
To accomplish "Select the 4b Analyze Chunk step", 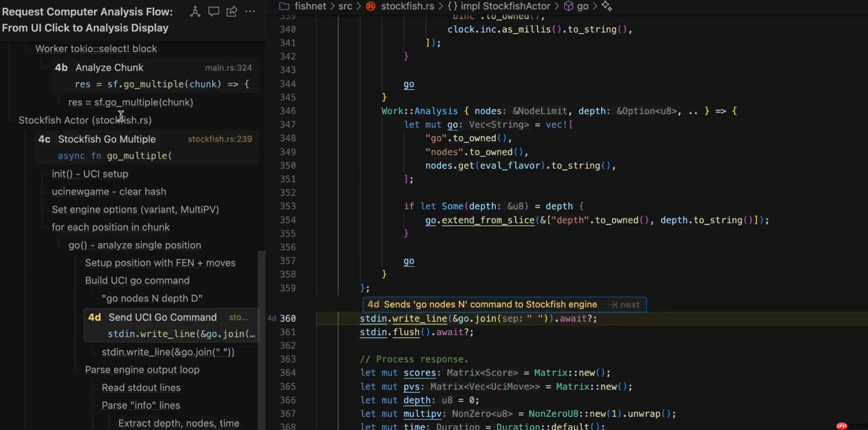I will (x=109, y=67).
